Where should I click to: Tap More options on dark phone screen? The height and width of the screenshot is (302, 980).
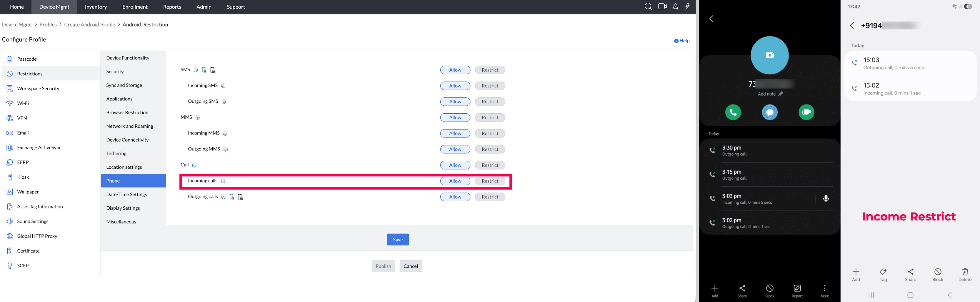point(825,291)
